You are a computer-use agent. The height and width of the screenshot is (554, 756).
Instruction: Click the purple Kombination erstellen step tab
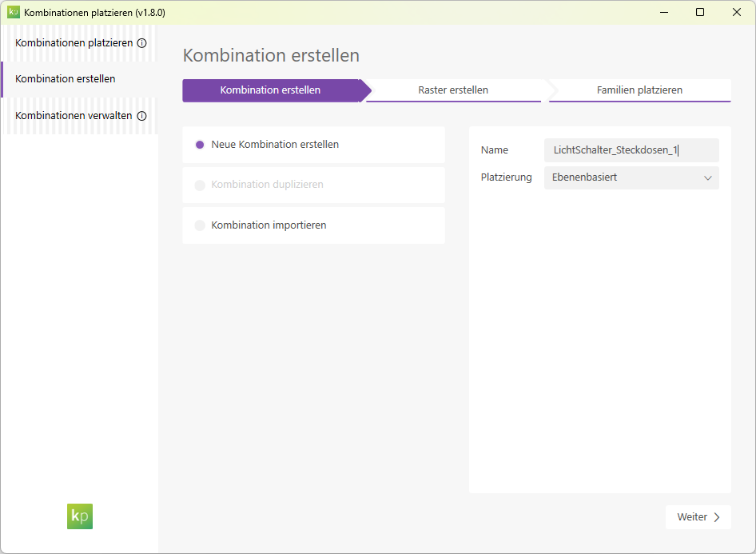tap(270, 90)
